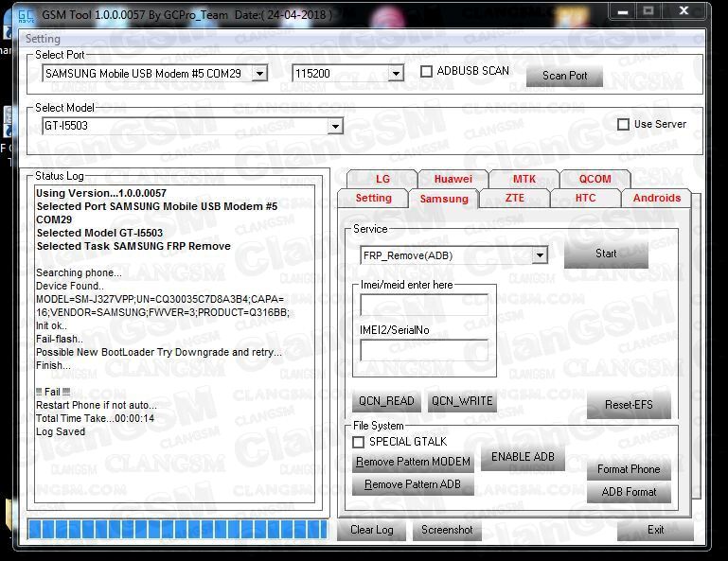The width and height of the screenshot is (728, 561).
Task: Go to the ZTE tab
Action: pos(514,198)
